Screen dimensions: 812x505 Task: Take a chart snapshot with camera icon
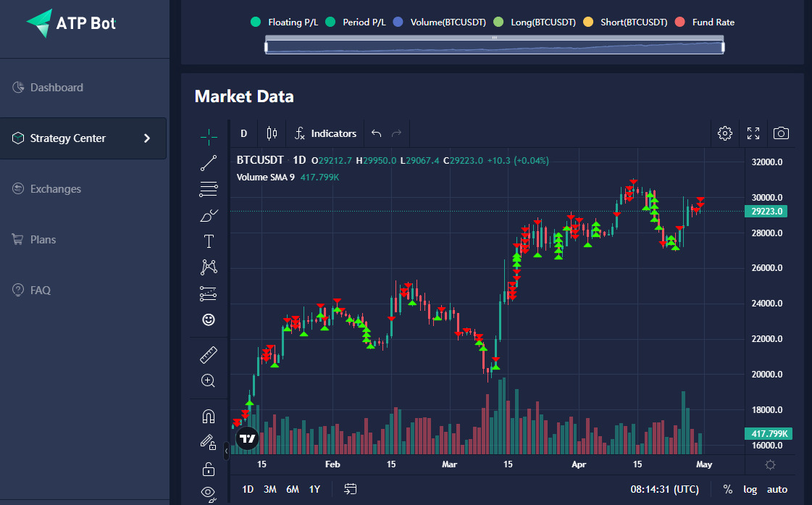tap(781, 133)
